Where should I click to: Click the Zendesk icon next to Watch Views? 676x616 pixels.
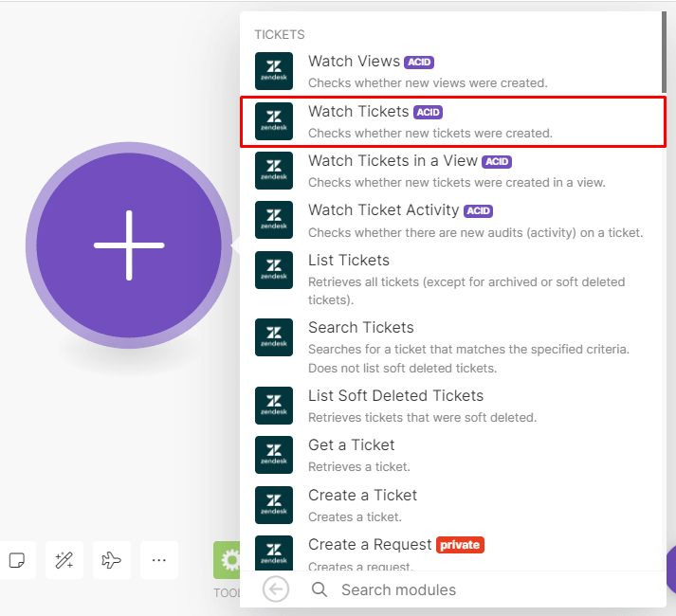[x=274, y=72]
